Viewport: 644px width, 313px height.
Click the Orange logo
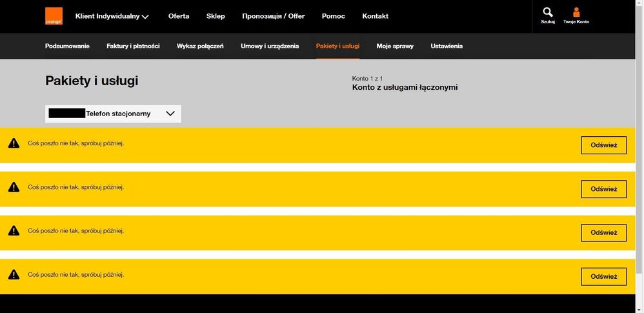tap(54, 16)
